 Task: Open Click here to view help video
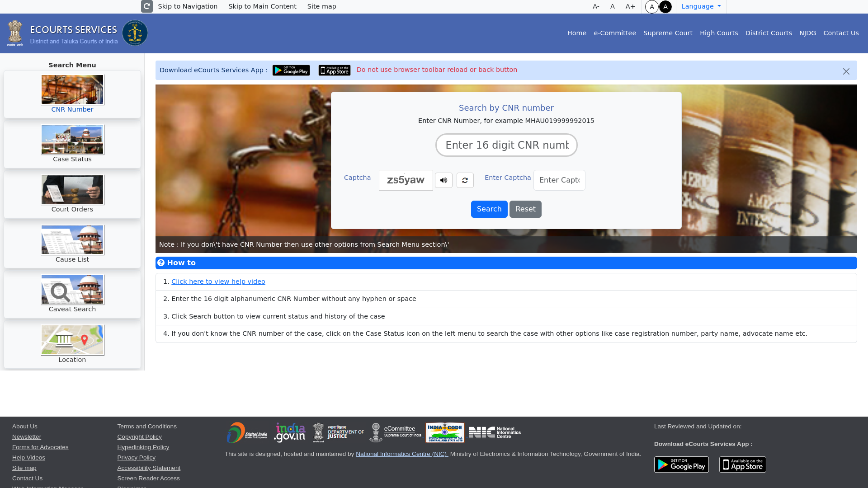coord(218,282)
